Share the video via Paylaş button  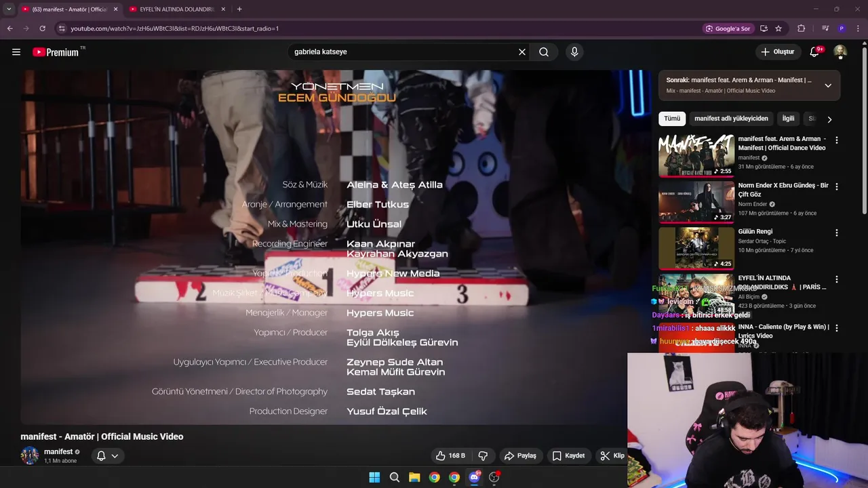click(520, 455)
